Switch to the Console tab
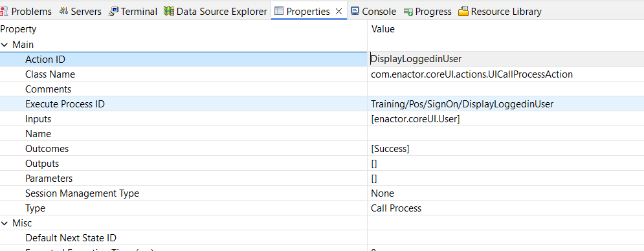Viewport: 644px width, 251px height. [x=373, y=12]
